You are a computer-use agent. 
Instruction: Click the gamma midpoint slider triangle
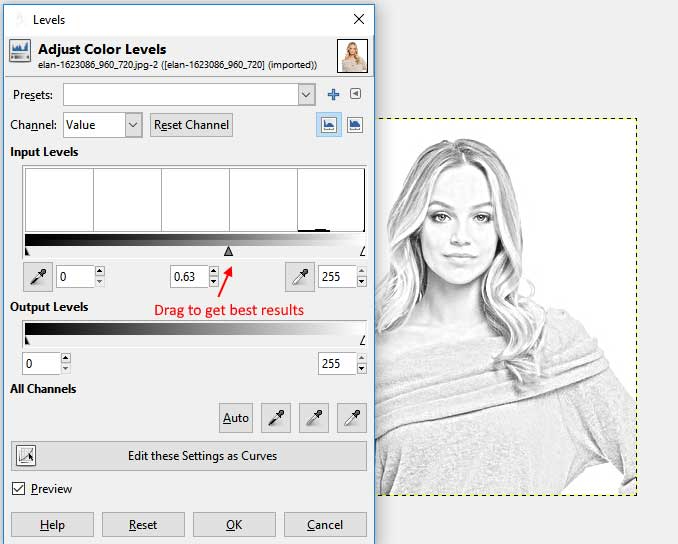tap(228, 251)
